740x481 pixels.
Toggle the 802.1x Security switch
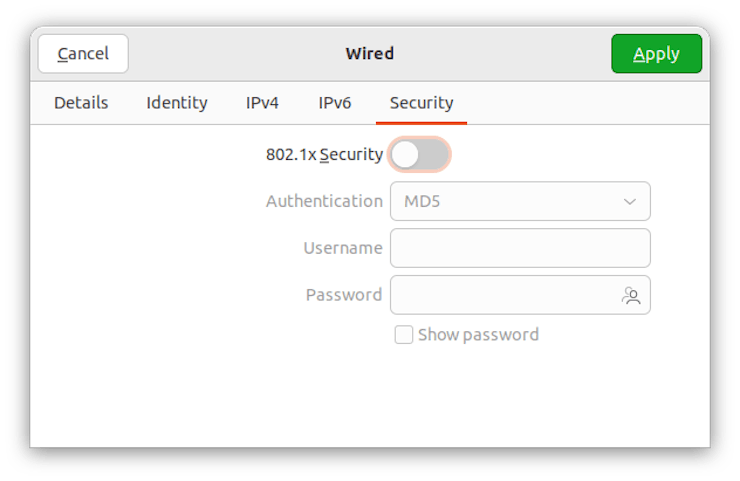coord(419,154)
